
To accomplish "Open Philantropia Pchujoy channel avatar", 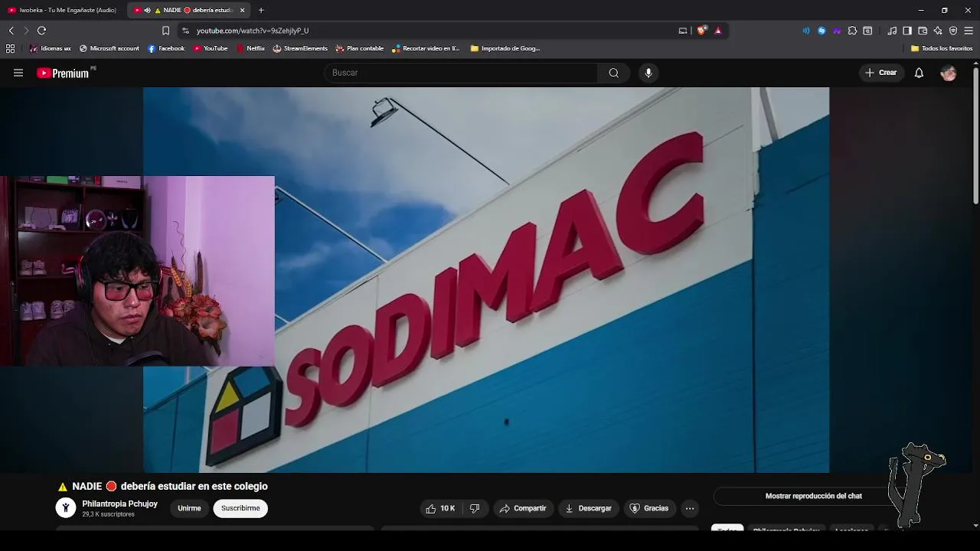I will 66,508.
